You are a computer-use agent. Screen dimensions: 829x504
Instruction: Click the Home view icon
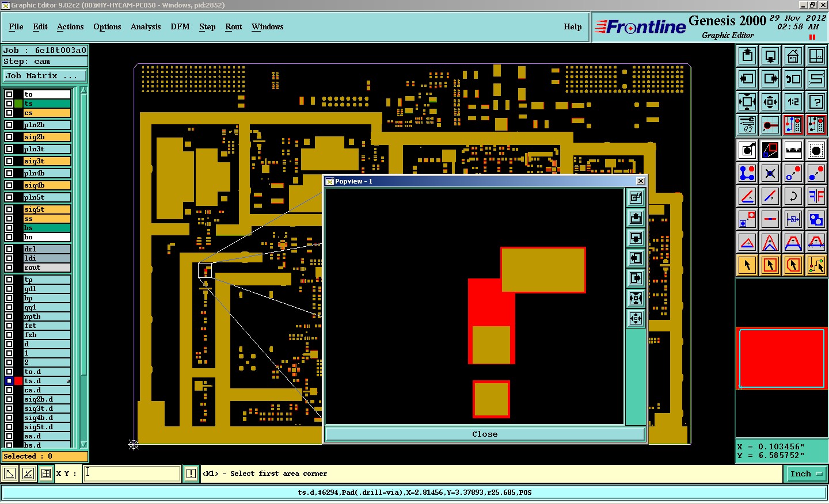[x=793, y=56]
